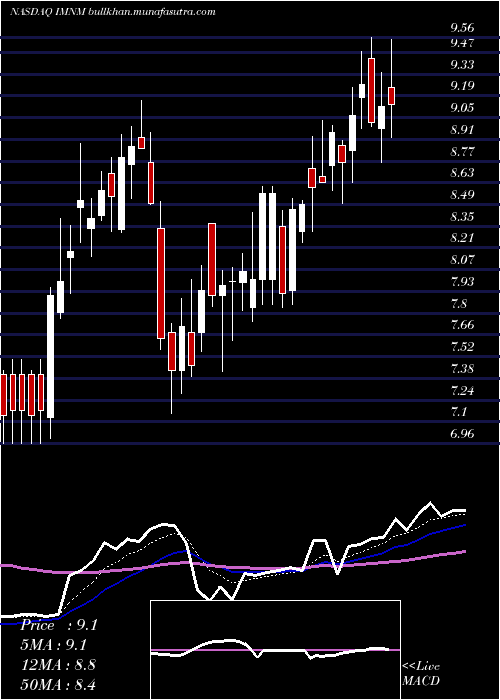This screenshot has height=700, width=500.
Task: Click the 7.66 price axis label
Action: 462,325
